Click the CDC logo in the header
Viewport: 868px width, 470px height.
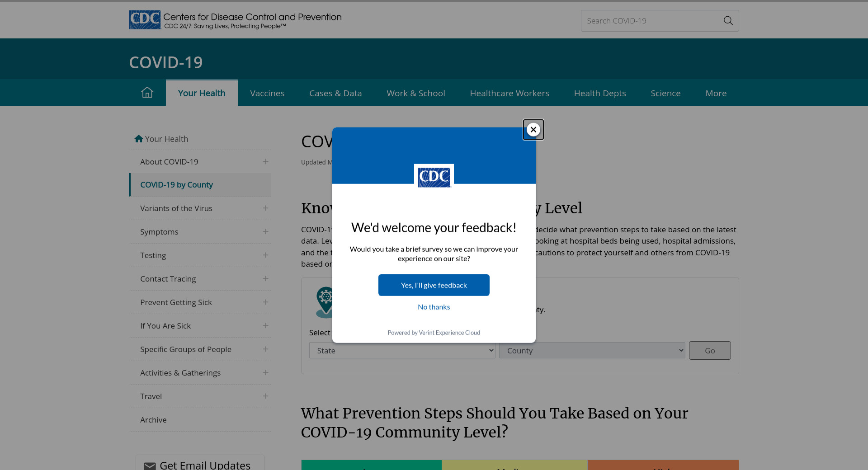pyautogui.click(x=145, y=20)
